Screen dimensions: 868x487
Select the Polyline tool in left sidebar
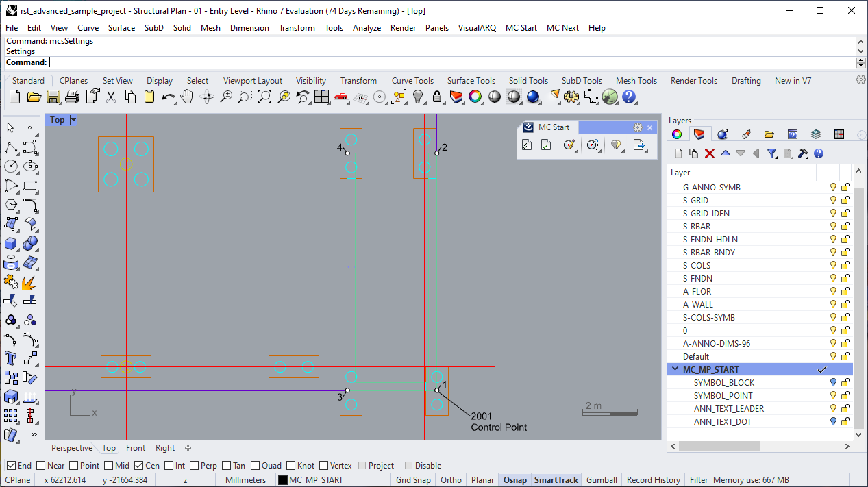11,147
